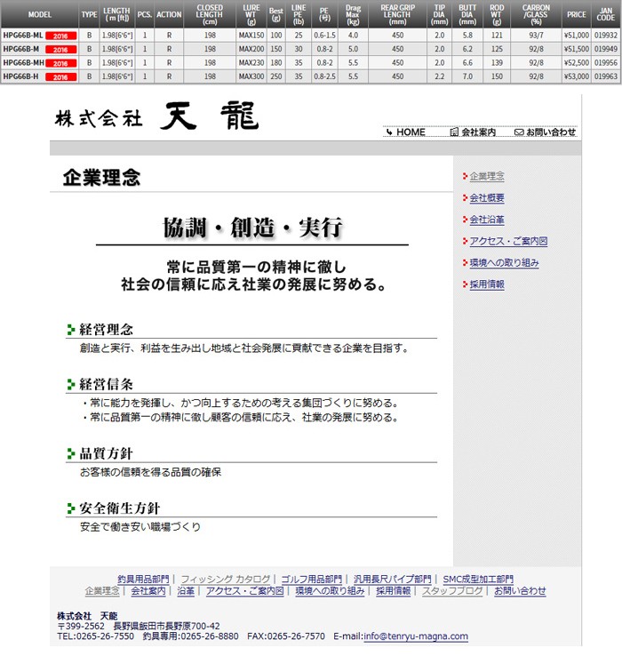Click the JAN CODE column header
Viewport: 622px width, 672px height.
click(605, 14)
